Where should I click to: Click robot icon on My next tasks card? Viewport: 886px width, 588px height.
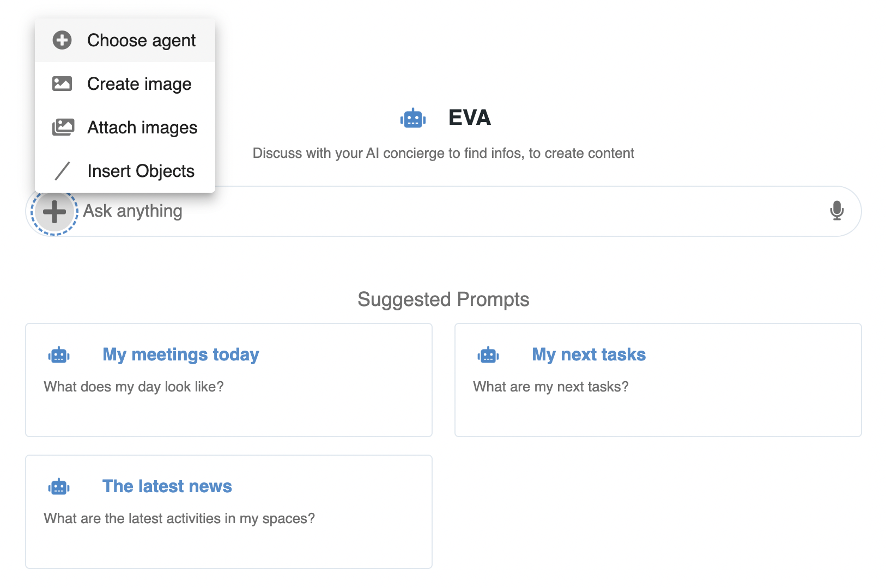[x=488, y=356]
